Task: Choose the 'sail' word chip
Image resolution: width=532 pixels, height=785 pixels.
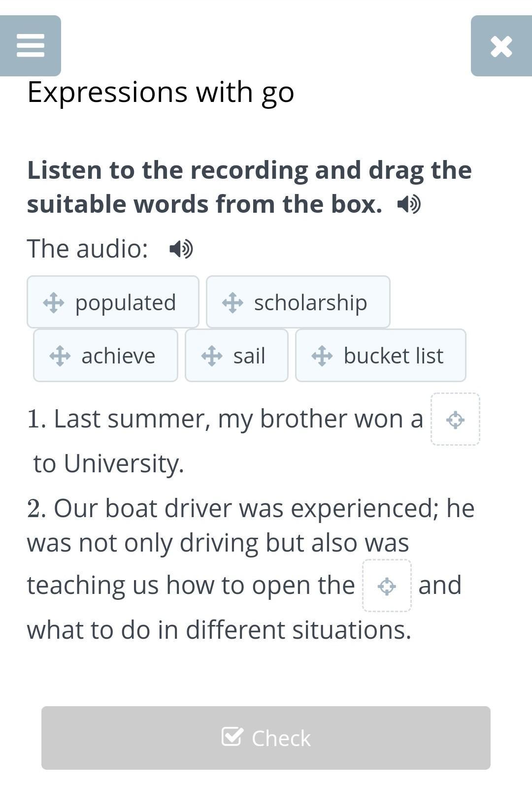Action: (x=249, y=356)
